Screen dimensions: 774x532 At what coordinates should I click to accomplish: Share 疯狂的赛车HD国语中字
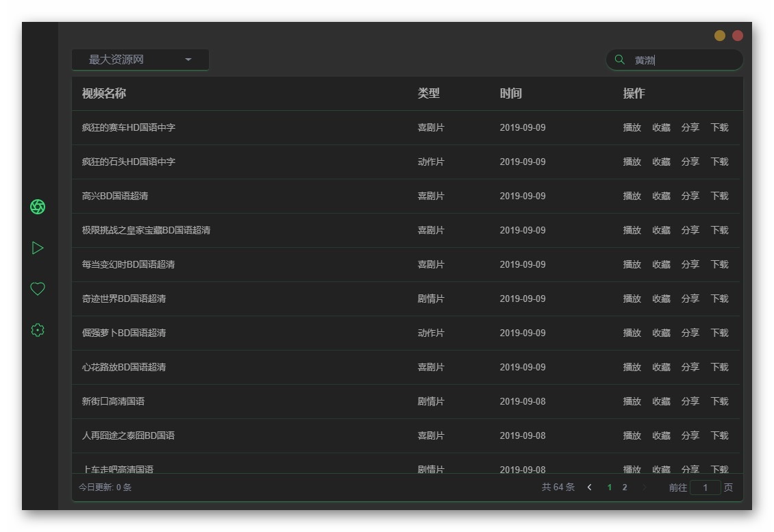pos(690,128)
